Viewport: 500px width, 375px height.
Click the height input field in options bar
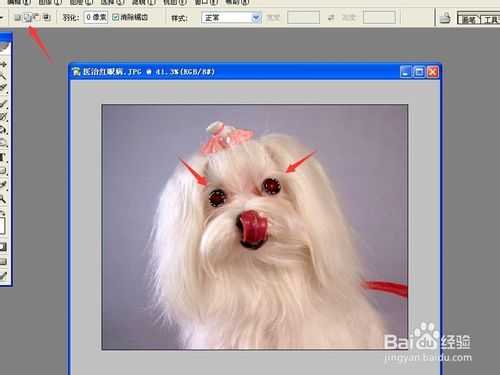(379, 17)
